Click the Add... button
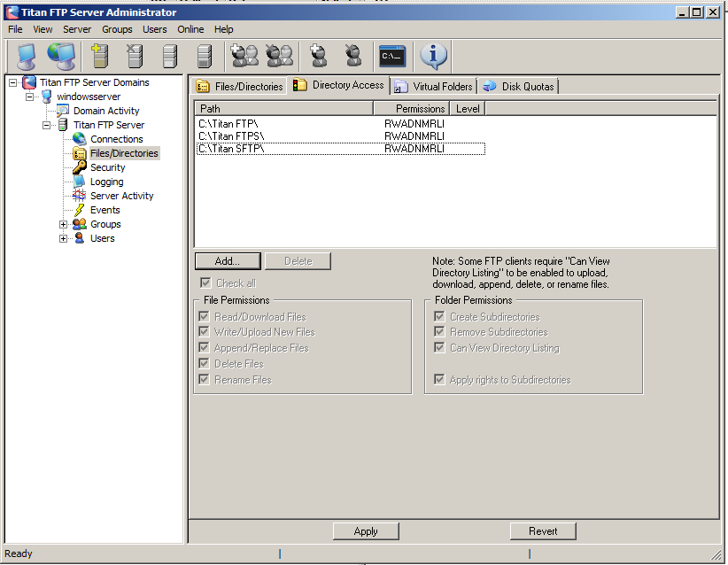The width and height of the screenshot is (728, 565). (x=228, y=261)
